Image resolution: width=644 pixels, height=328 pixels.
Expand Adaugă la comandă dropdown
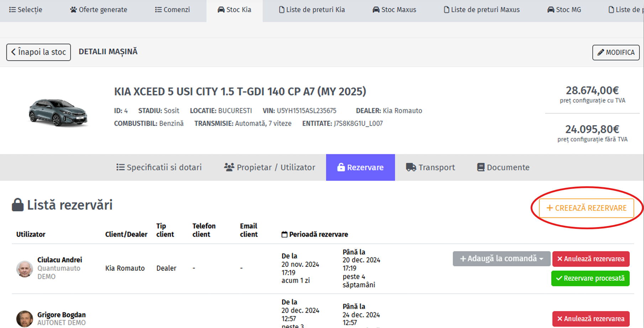coord(502,259)
